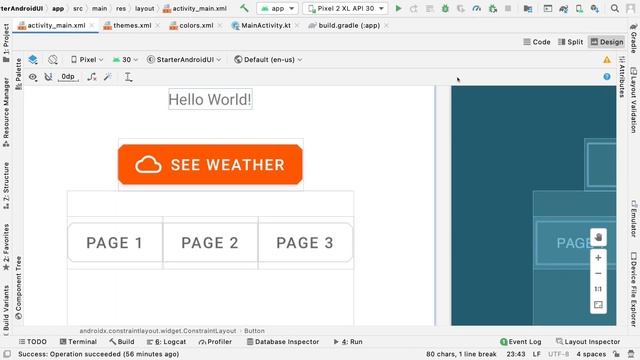Screen dimensions: 640x360
Task: Switch to the themes.xml tab
Action: [132, 25]
